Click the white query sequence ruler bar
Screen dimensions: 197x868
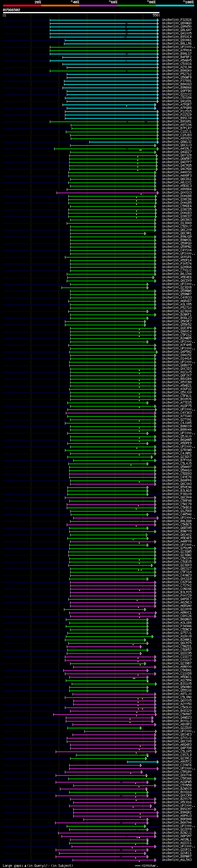click(81, 12)
